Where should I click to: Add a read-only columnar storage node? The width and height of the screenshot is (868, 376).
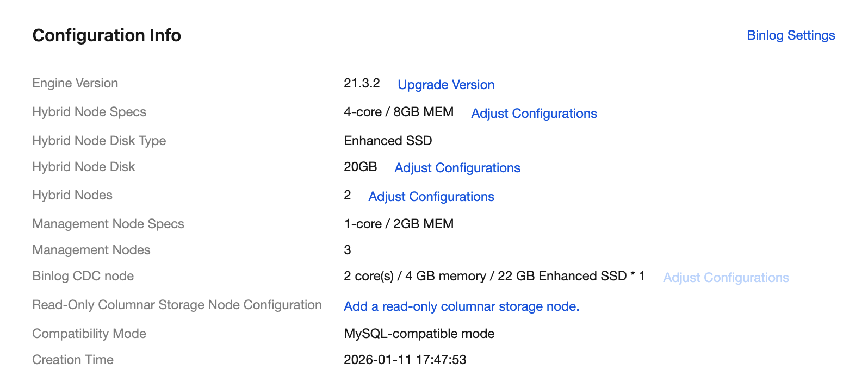pyautogui.click(x=461, y=306)
